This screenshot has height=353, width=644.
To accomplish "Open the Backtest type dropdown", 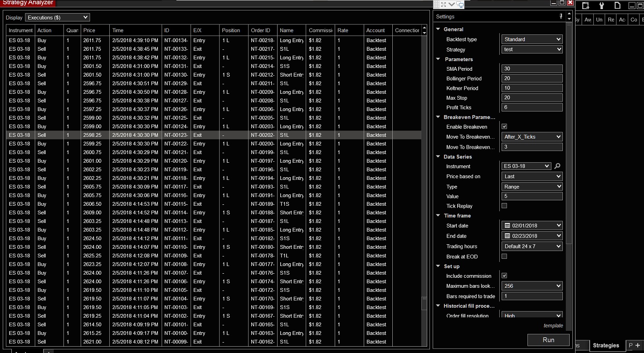I will 532,39.
